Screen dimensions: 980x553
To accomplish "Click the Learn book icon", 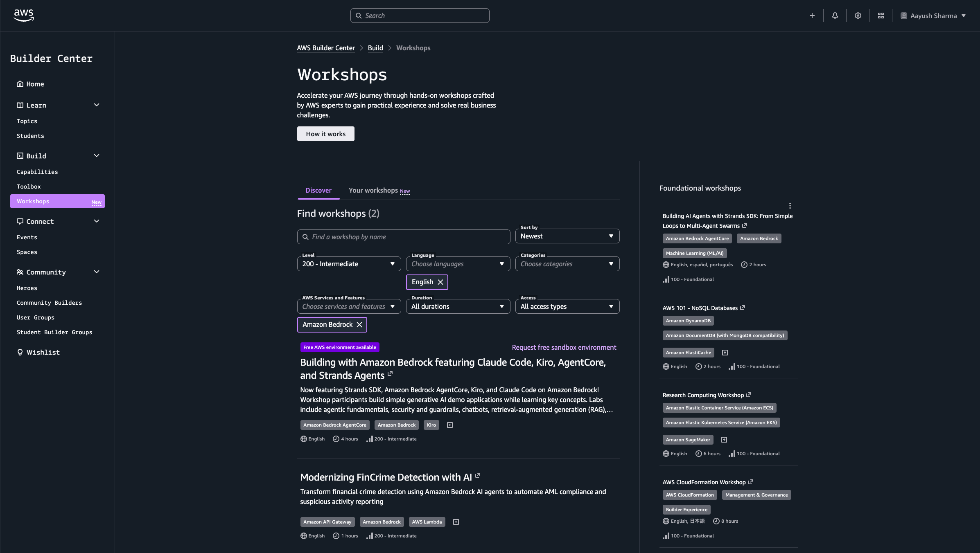I will click(20, 105).
